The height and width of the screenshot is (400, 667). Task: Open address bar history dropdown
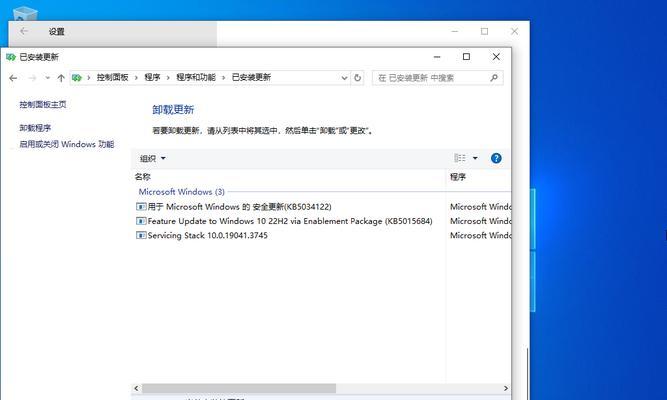(344, 78)
